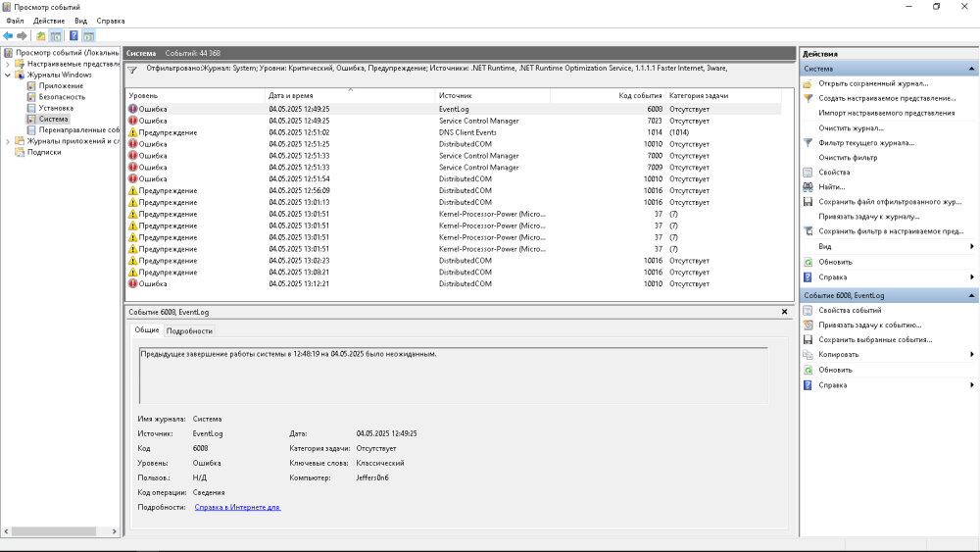The width and height of the screenshot is (980, 552).
Task: Click the floppy icon of Сохранить выбранные события
Action: pyautogui.click(x=808, y=339)
